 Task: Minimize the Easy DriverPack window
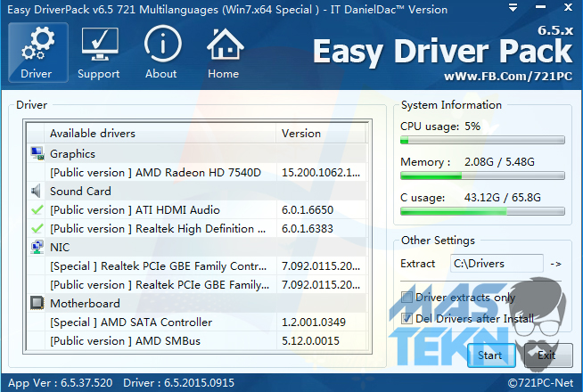pos(540,7)
